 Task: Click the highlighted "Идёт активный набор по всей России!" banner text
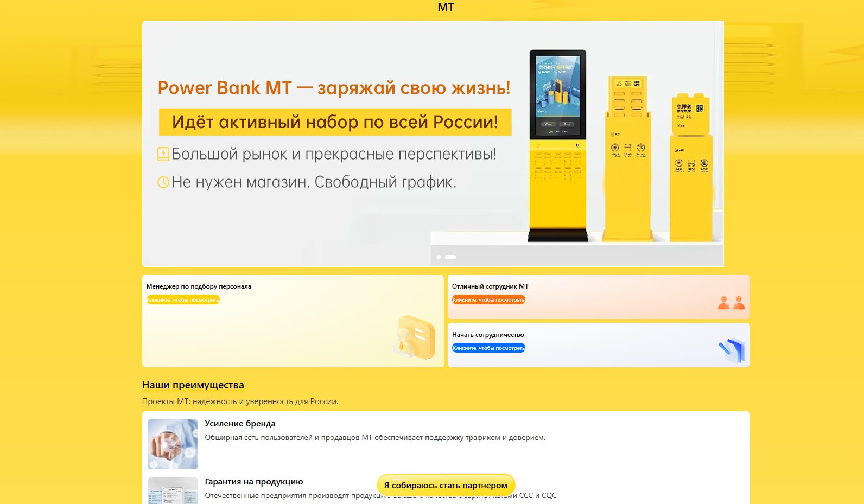tap(335, 122)
